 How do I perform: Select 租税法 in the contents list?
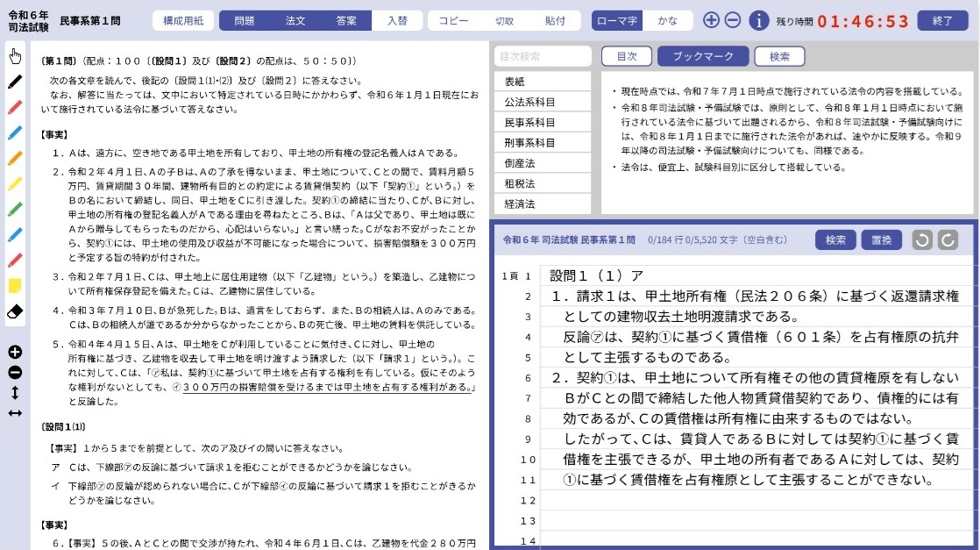tap(543, 184)
